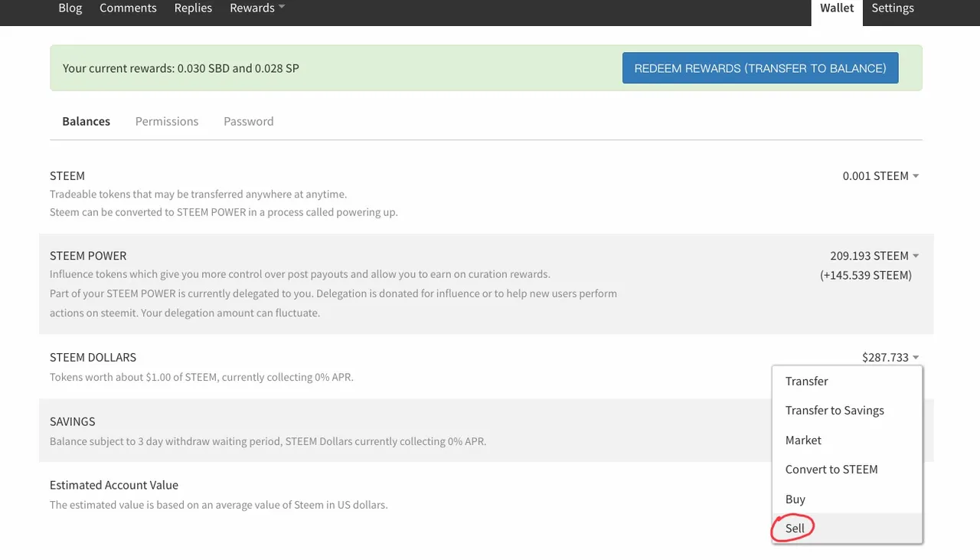The height and width of the screenshot is (560, 980).
Task: Click the STEEM balance heading
Action: coord(67,175)
